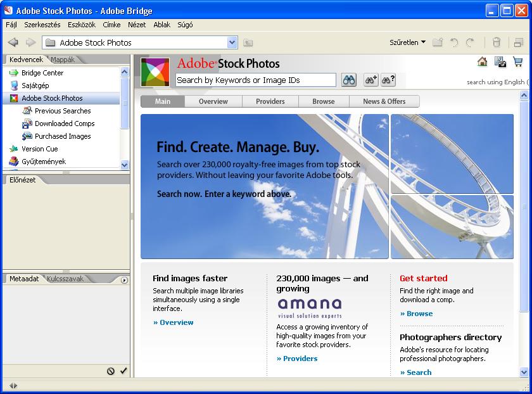
Task: Toggle the side panes with the bottom-left arrows icon
Action: tap(13, 386)
